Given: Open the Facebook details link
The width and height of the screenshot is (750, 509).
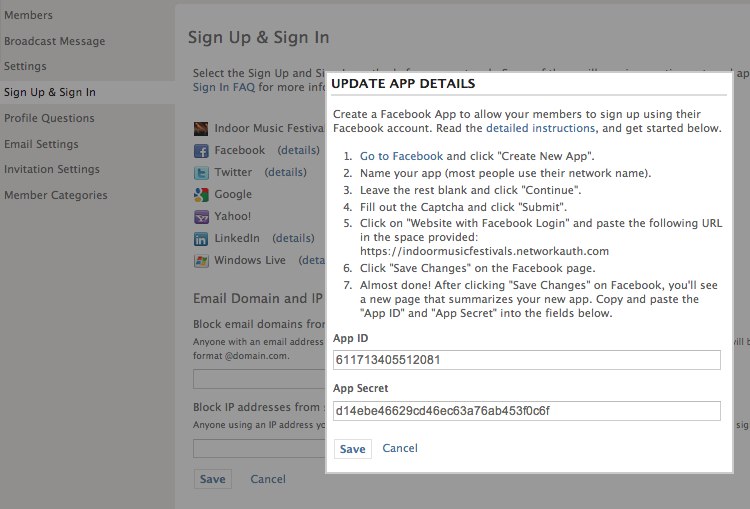Looking at the screenshot, I should click(298, 150).
